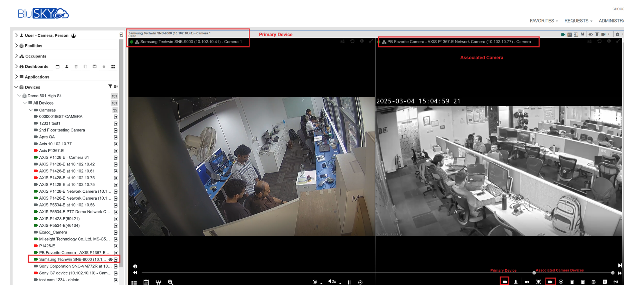Click the timeline slider handle near Associated Camera Devices
644x301 pixels.
(534, 273)
